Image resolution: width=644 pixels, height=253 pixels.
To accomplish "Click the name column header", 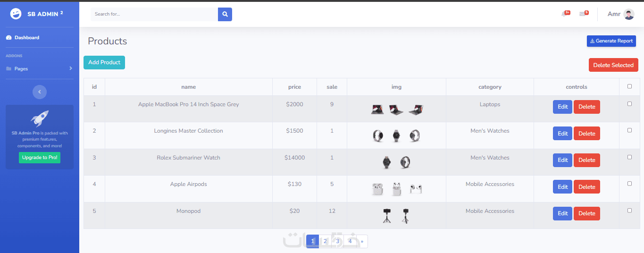I will click(x=189, y=87).
